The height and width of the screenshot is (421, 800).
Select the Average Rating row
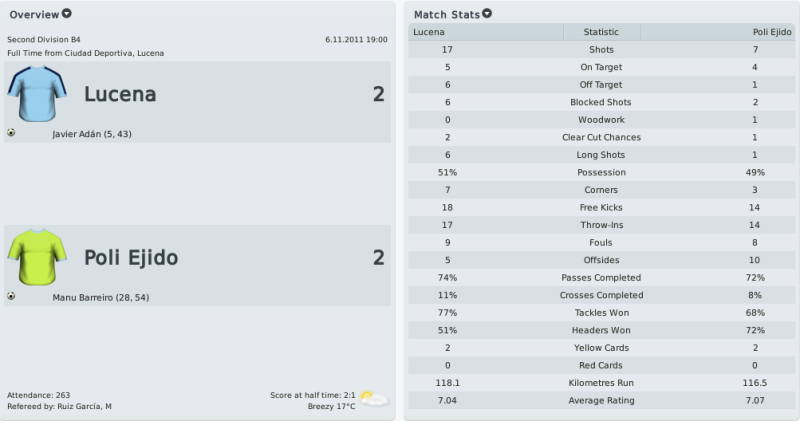tap(601, 400)
